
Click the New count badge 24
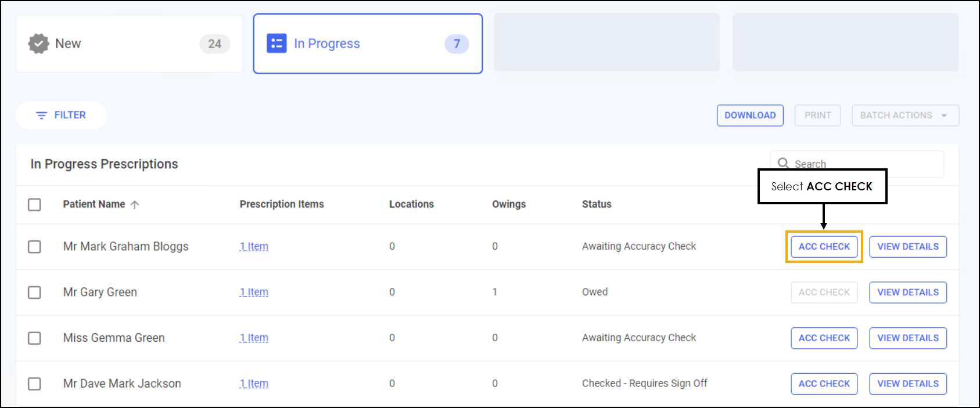pyautogui.click(x=214, y=44)
